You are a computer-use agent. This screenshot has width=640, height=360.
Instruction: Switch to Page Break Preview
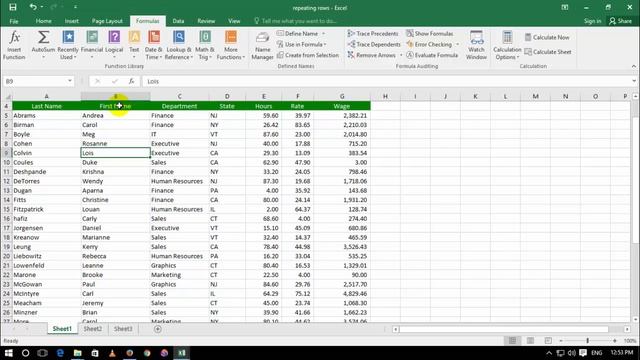pos(548,340)
